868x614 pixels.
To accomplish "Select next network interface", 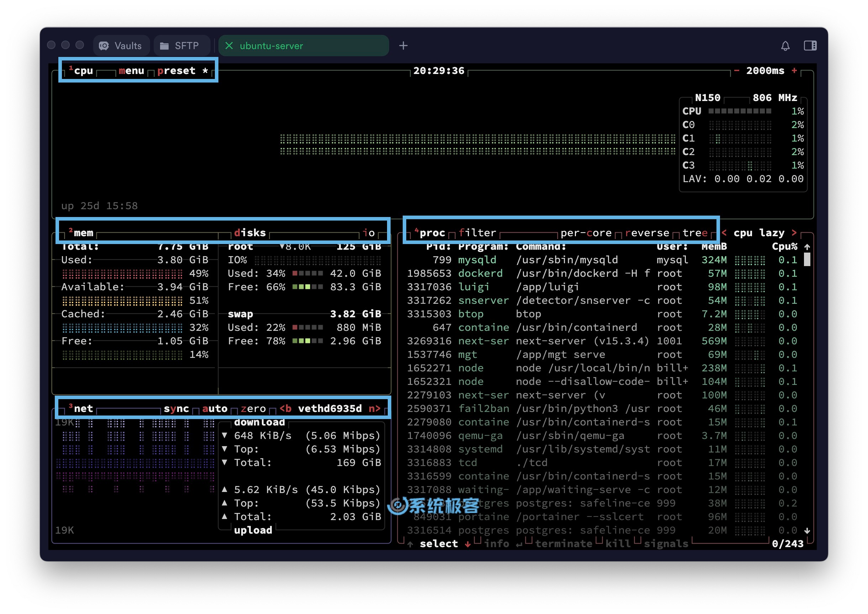I will pos(375,408).
